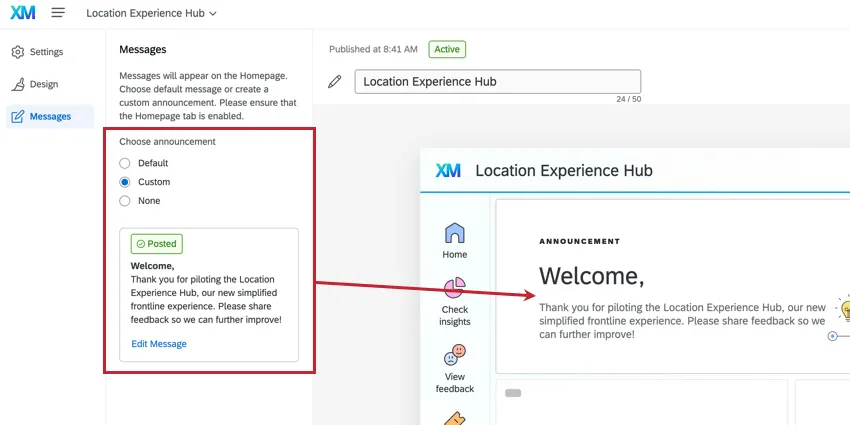Open the hamburger navigation menu

pyautogui.click(x=58, y=12)
